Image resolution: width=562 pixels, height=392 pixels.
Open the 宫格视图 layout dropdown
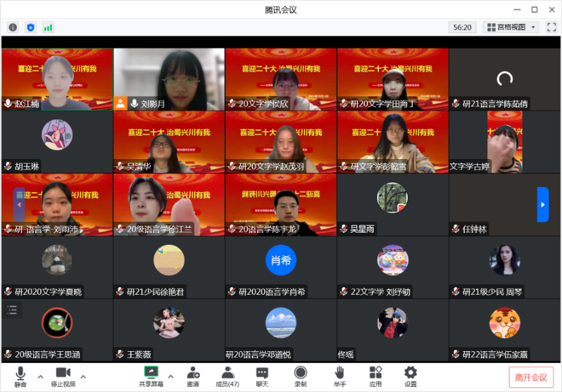pyautogui.click(x=511, y=27)
